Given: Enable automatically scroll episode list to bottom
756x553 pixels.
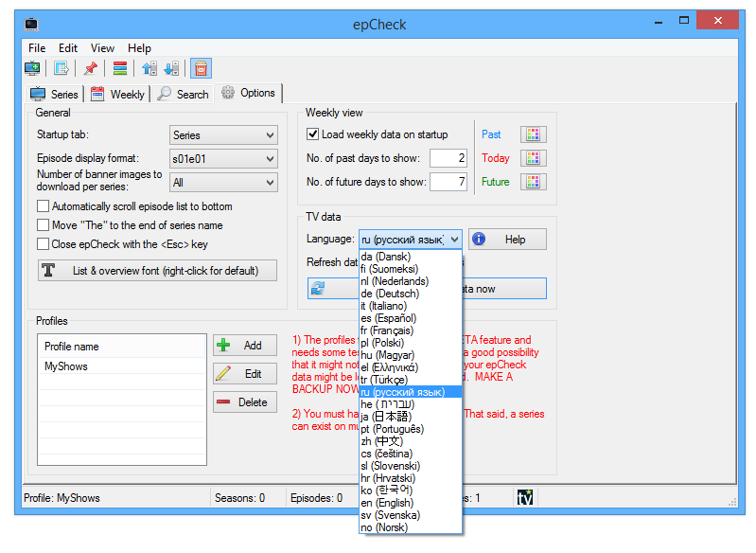Looking at the screenshot, I should 43,206.
